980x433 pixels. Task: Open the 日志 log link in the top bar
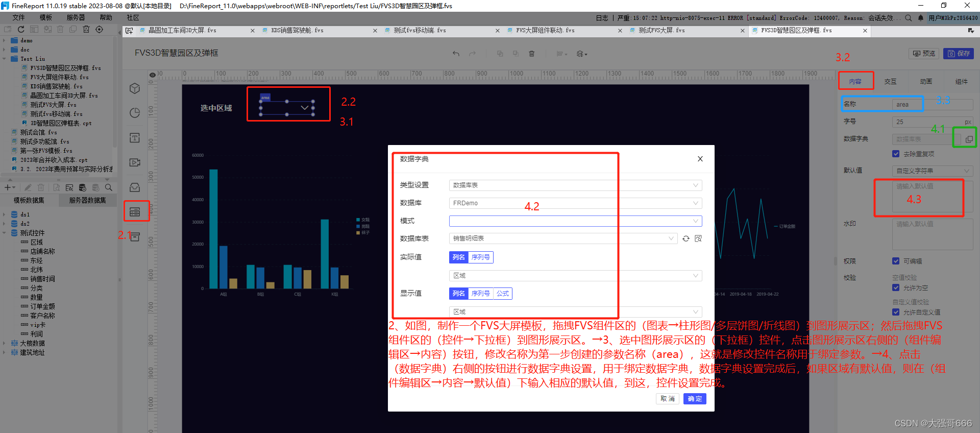pyautogui.click(x=602, y=18)
